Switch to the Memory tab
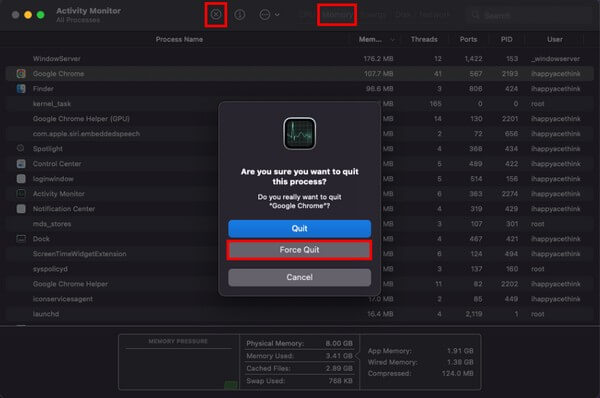 pos(337,15)
